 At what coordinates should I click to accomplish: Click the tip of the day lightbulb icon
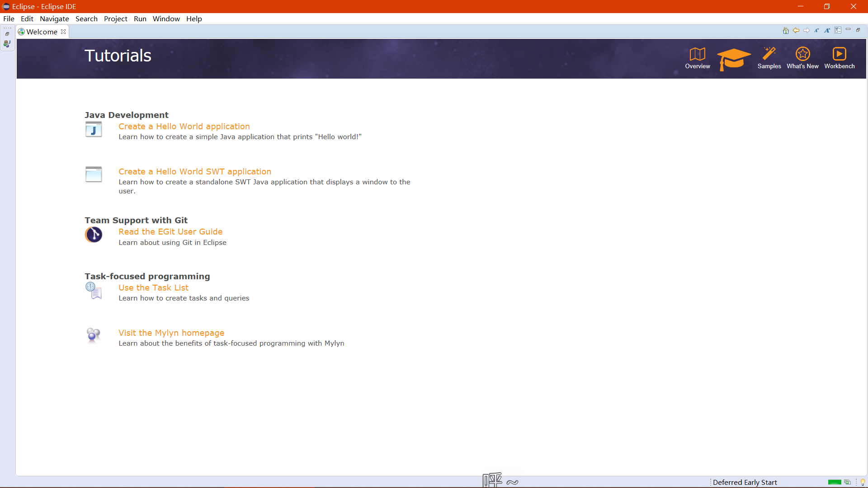click(x=863, y=482)
